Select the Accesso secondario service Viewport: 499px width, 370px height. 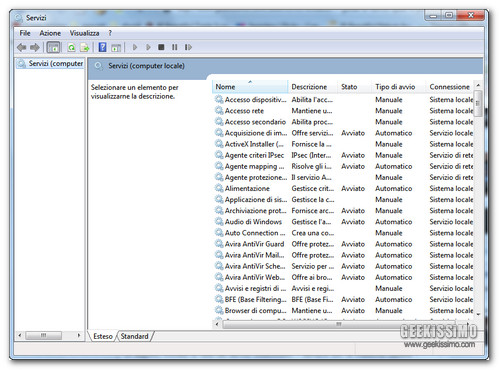pos(344,121)
